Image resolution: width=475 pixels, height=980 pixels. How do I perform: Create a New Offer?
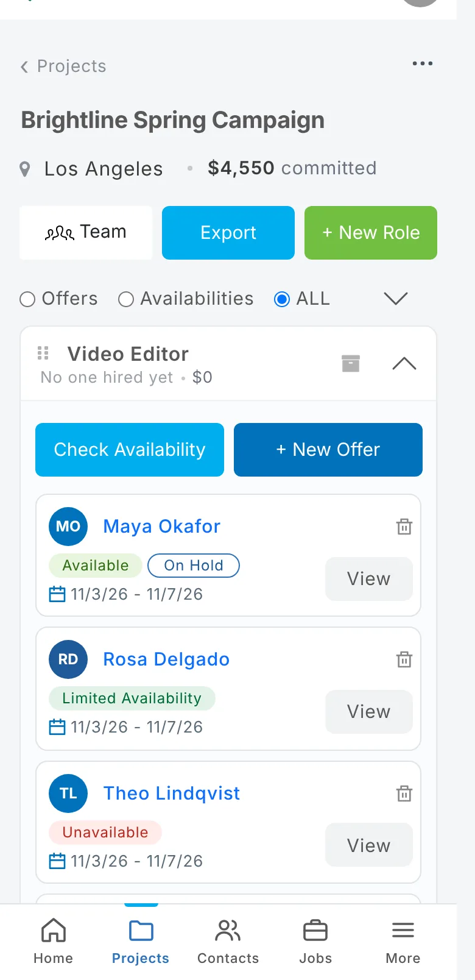(328, 450)
